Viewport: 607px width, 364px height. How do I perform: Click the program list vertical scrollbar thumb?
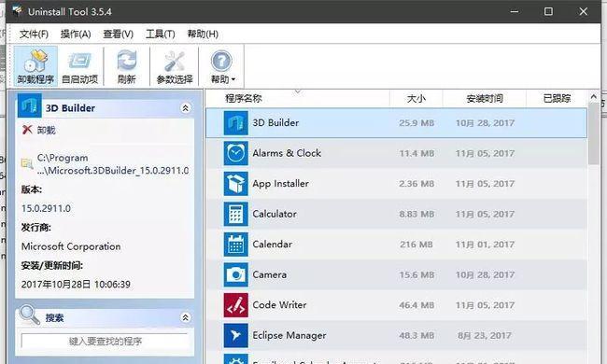(594, 133)
